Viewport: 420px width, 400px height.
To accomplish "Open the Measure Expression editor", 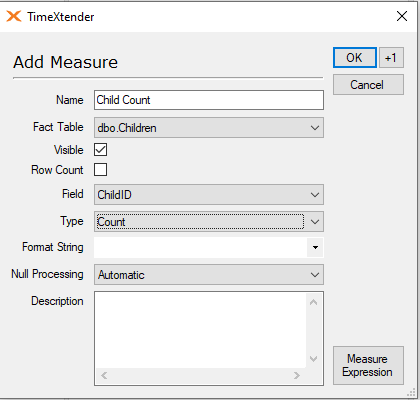I will 368,365.
